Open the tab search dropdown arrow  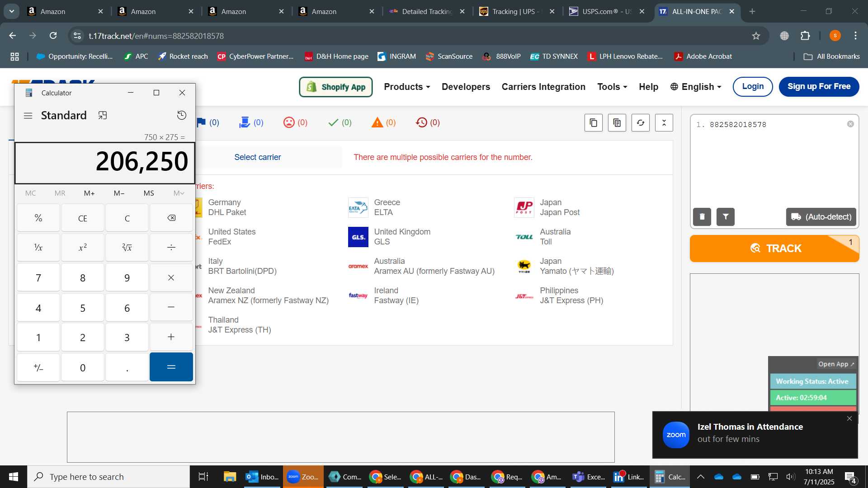[x=12, y=11]
